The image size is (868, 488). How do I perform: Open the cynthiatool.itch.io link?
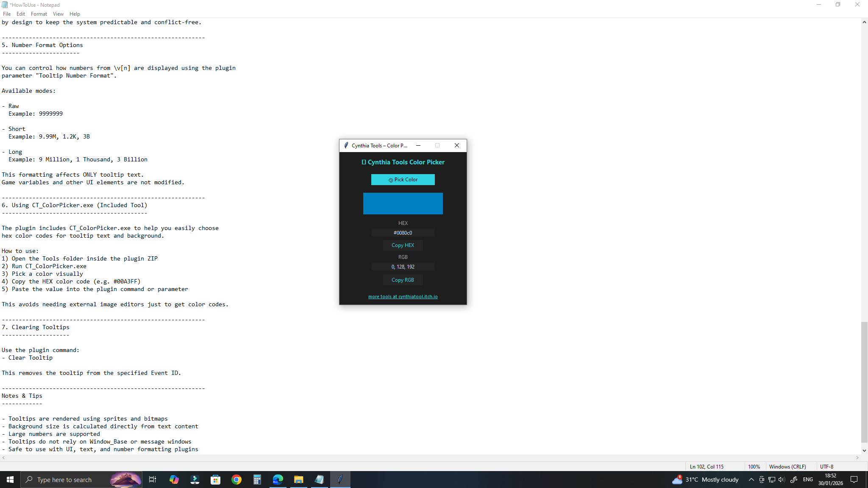[x=403, y=297]
